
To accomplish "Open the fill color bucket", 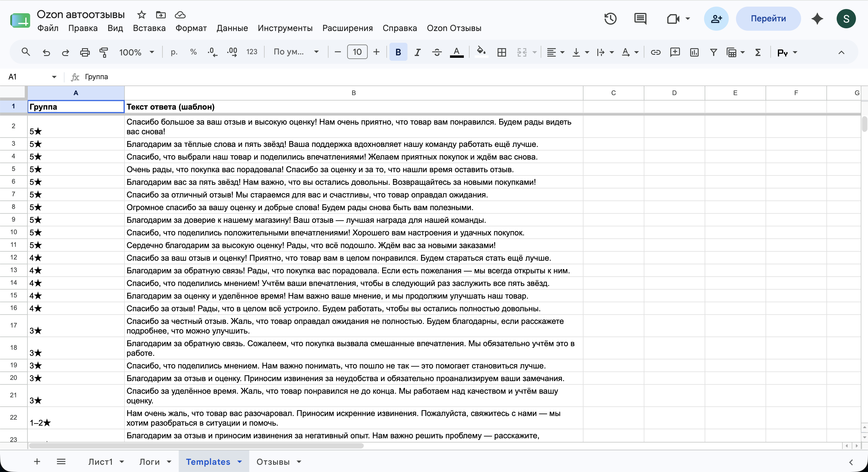I will click(481, 52).
